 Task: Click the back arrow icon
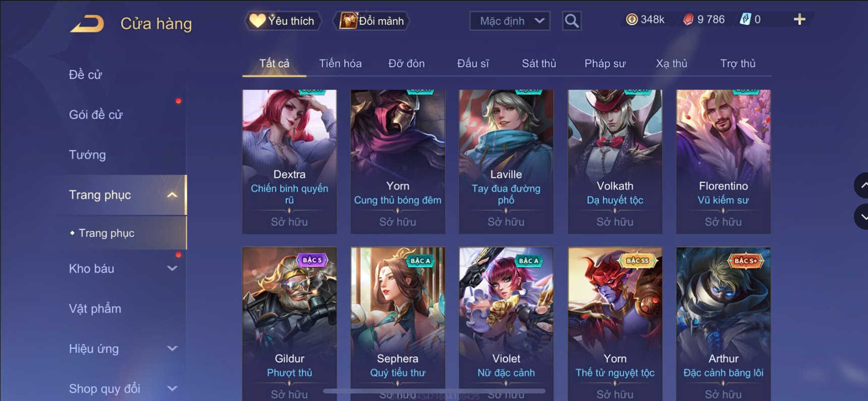[x=87, y=23]
